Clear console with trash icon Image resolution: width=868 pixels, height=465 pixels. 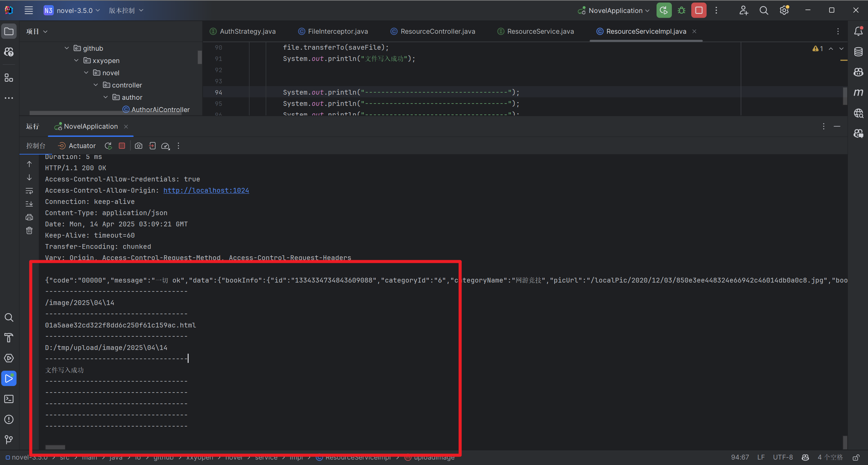pyautogui.click(x=29, y=231)
